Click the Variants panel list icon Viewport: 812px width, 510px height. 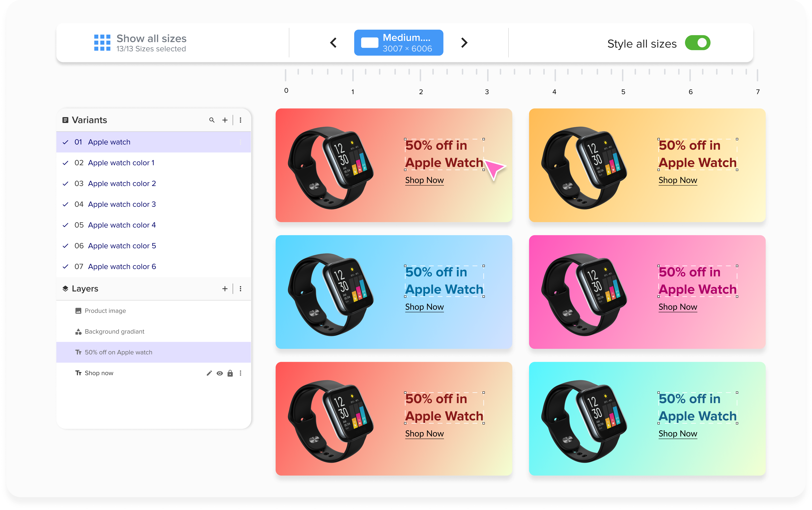tap(65, 120)
